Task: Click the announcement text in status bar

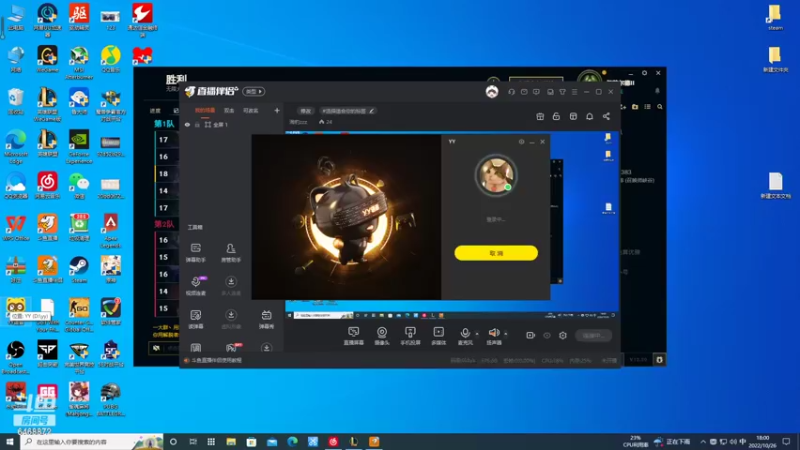Action: click(x=217, y=360)
